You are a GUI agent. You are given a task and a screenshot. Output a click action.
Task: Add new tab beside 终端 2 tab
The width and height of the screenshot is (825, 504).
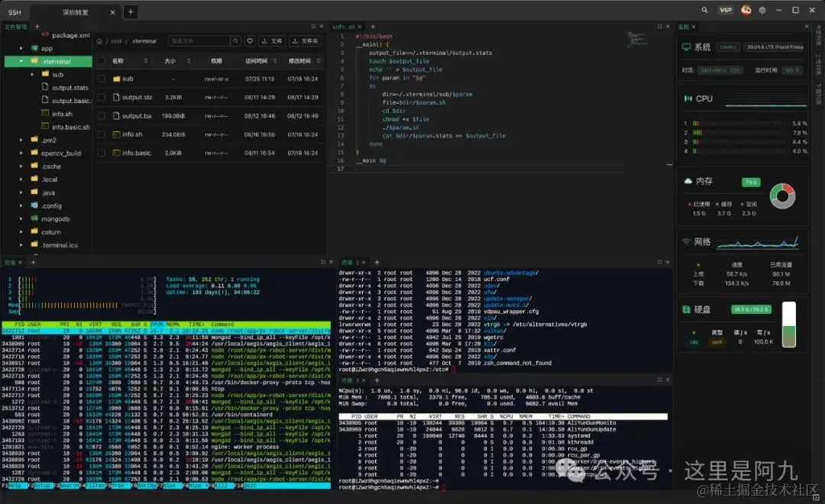377,262
